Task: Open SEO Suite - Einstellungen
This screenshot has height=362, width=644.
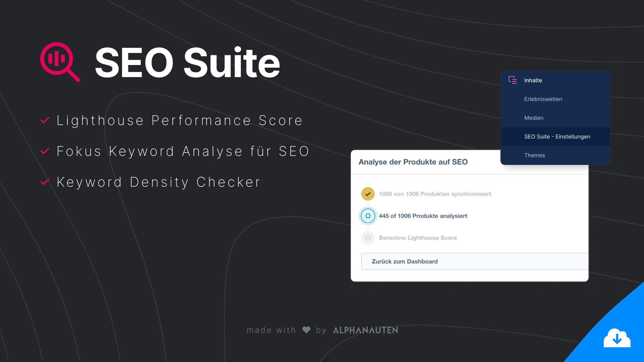Action: (x=555, y=137)
